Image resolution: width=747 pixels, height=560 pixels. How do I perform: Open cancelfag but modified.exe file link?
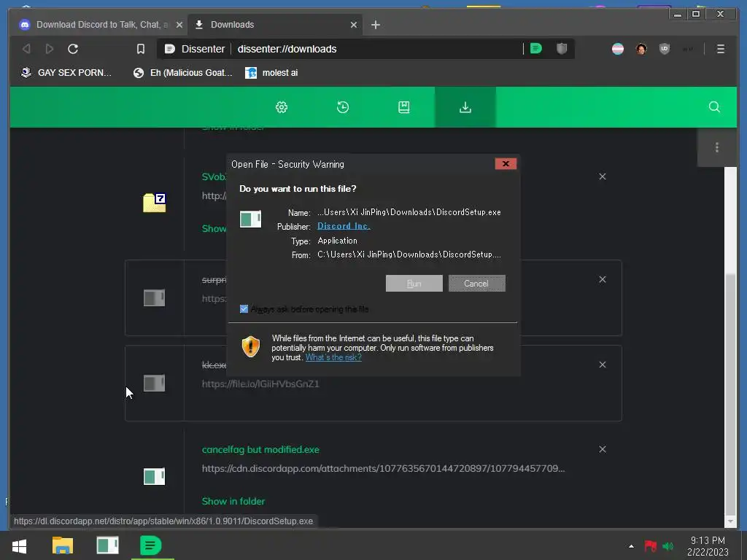[260, 449]
